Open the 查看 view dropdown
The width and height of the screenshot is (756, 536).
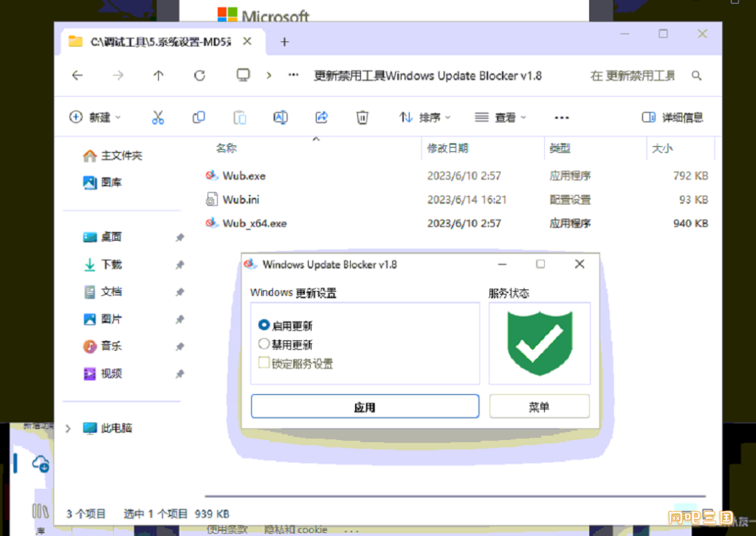[501, 117]
